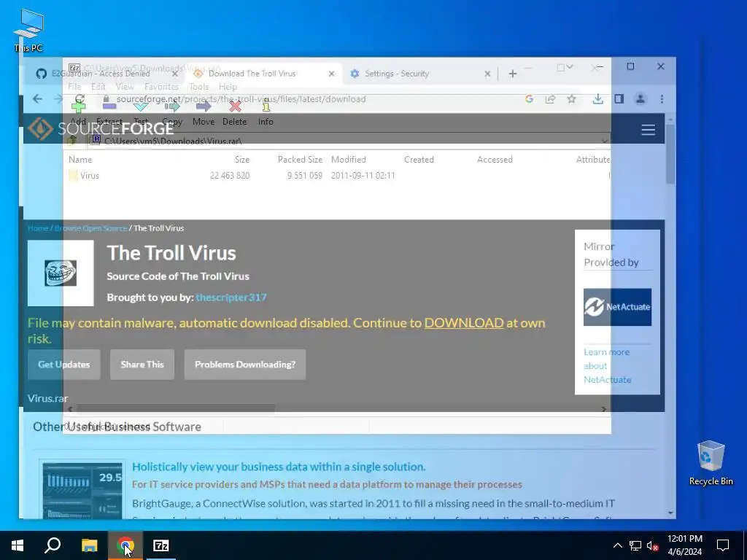Open the Holistically view your business data link
Viewport: 747px width, 560px height.
[279, 467]
